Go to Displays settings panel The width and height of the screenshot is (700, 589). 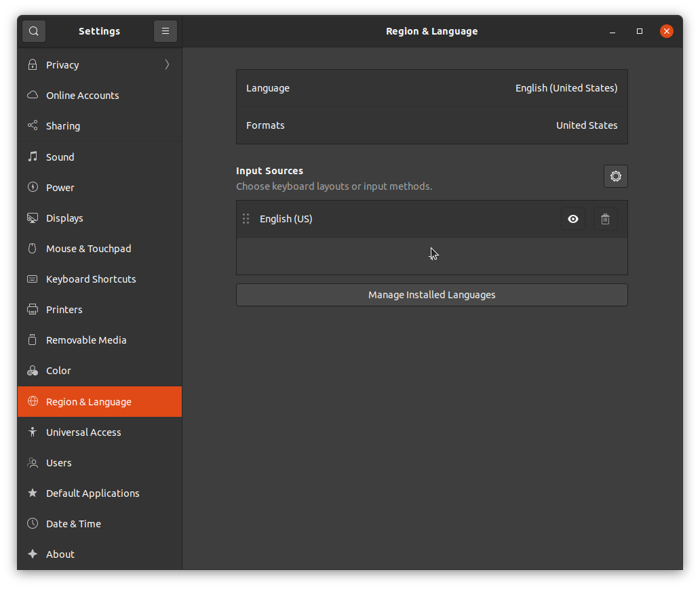pos(64,218)
